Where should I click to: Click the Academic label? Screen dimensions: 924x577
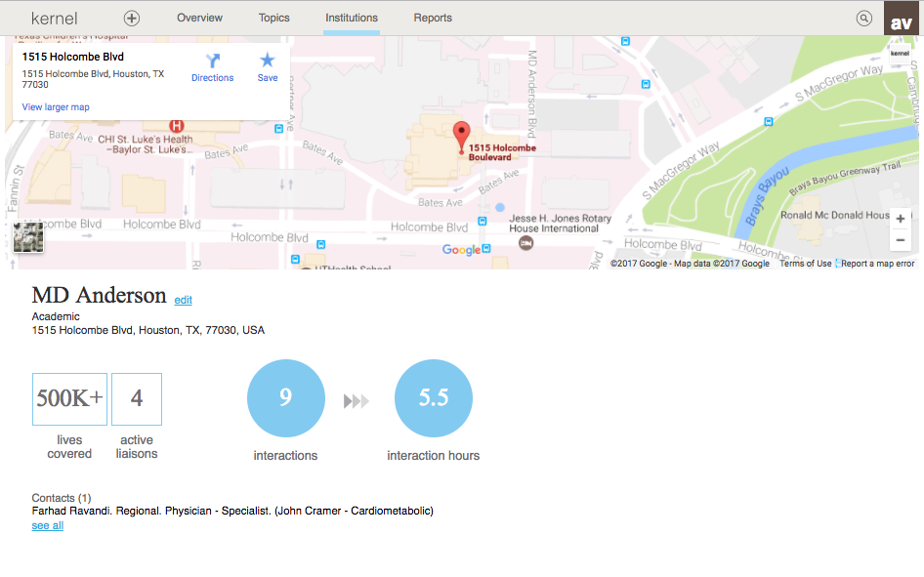[x=56, y=316]
